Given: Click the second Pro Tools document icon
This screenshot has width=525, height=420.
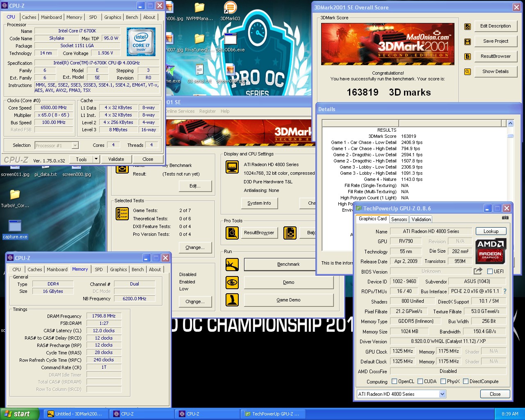Looking at the screenshot, I should pos(290,233).
